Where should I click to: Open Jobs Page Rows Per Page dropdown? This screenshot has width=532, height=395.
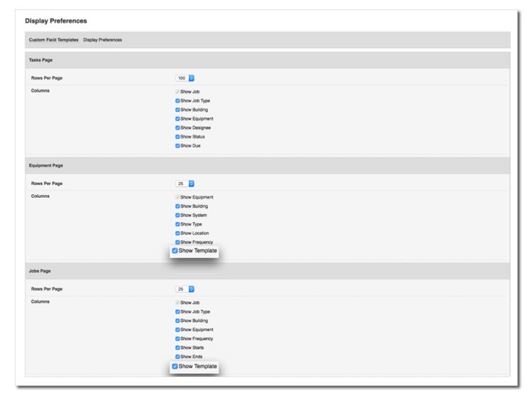(185, 289)
